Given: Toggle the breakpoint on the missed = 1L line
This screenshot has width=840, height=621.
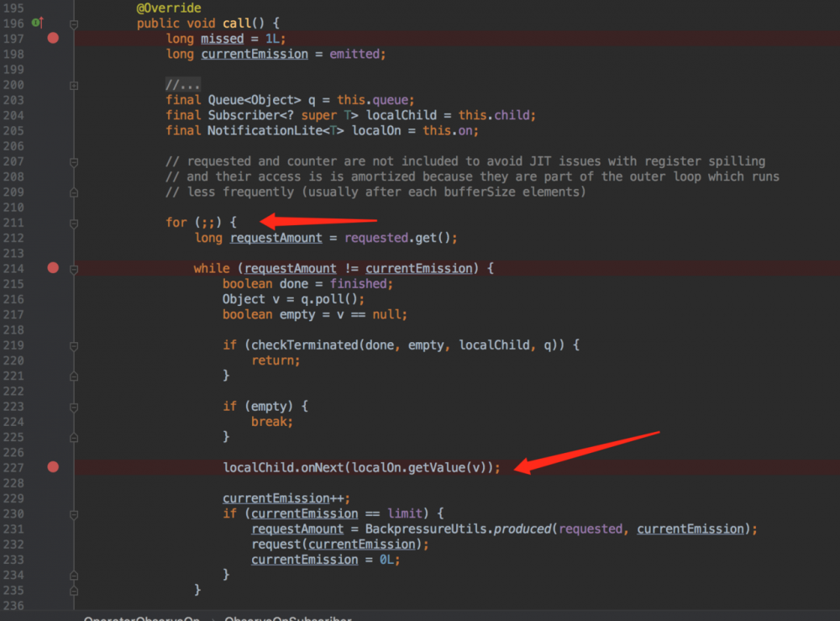Looking at the screenshot, I should pyautogui.click(x=52, y=38).
